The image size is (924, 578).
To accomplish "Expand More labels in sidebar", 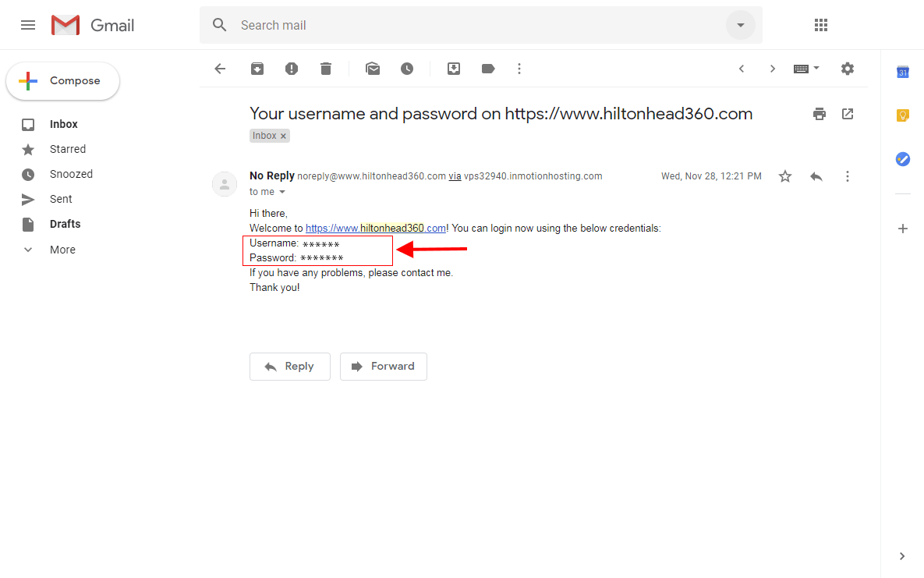I will [62, 250].
